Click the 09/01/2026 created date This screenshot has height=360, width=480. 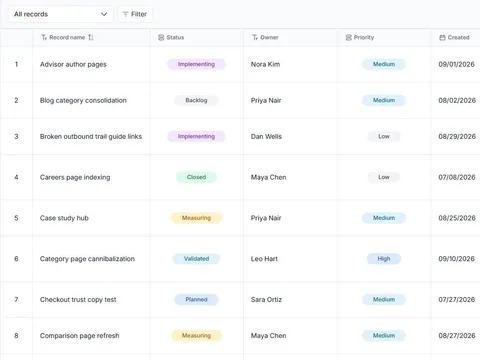(457, 64)
